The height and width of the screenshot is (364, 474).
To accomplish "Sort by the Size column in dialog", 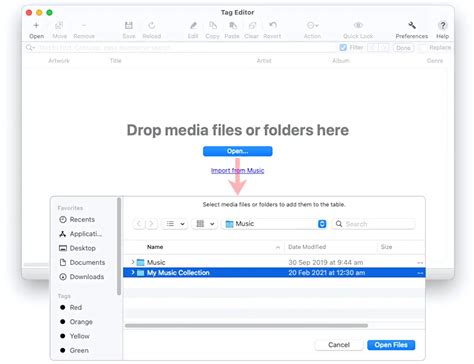I will click(386, 247).
